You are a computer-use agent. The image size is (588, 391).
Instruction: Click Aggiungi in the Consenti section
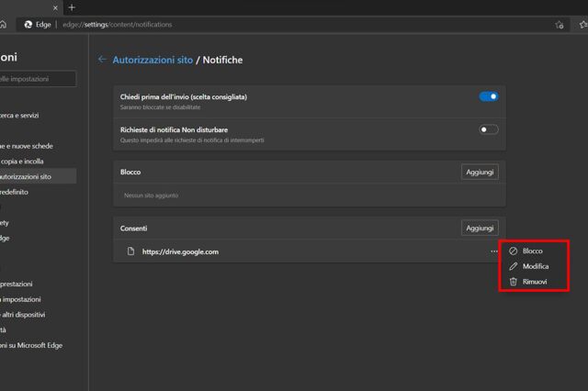click(480, 228)
